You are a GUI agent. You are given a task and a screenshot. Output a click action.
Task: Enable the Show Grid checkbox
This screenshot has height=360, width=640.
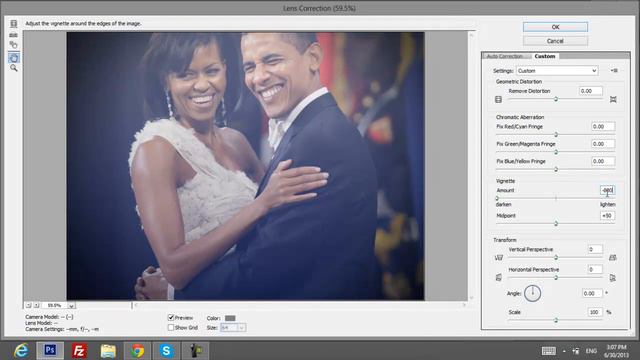(171, 327)
